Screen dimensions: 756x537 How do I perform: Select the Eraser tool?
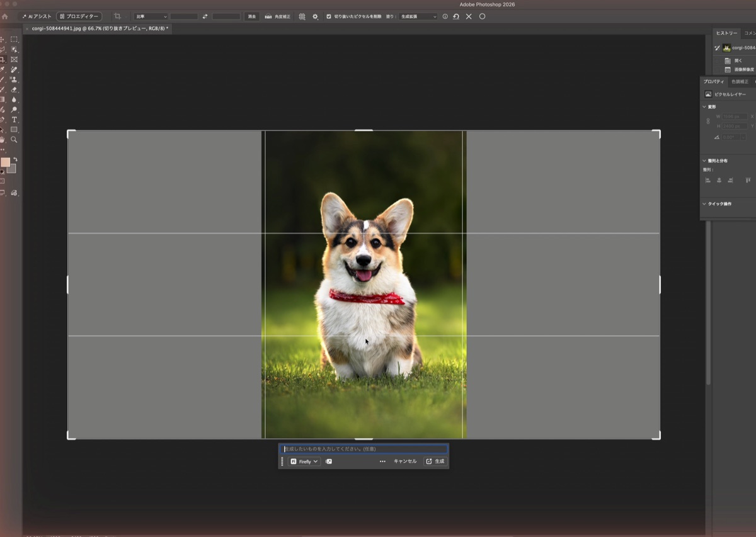[x=14, y=89]
